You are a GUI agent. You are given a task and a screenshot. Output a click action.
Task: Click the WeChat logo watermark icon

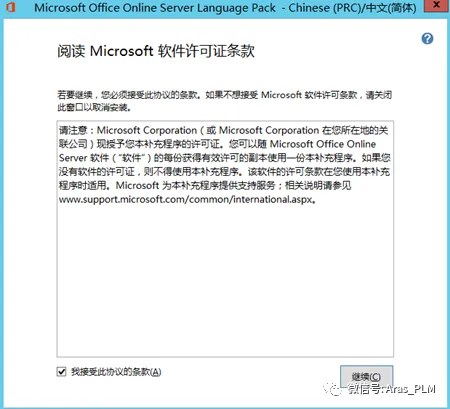333,388
